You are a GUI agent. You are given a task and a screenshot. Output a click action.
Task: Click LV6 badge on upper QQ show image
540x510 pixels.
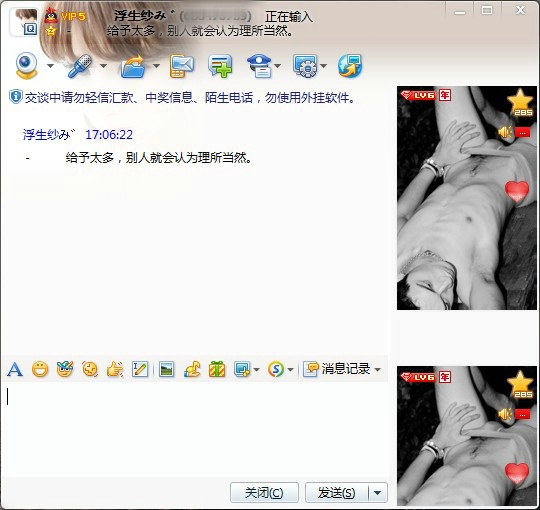point(419,95)
